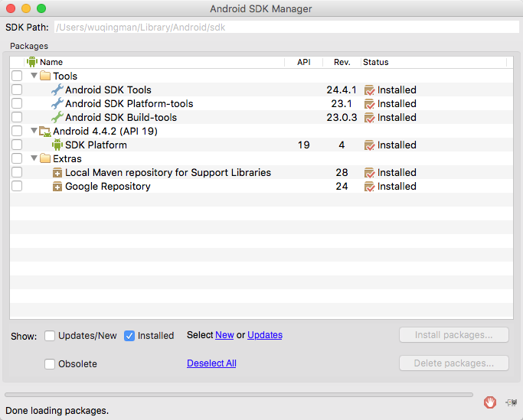The image size is (523, 420).
Task: Click the red stop hand icon
Action: (490, 402)
